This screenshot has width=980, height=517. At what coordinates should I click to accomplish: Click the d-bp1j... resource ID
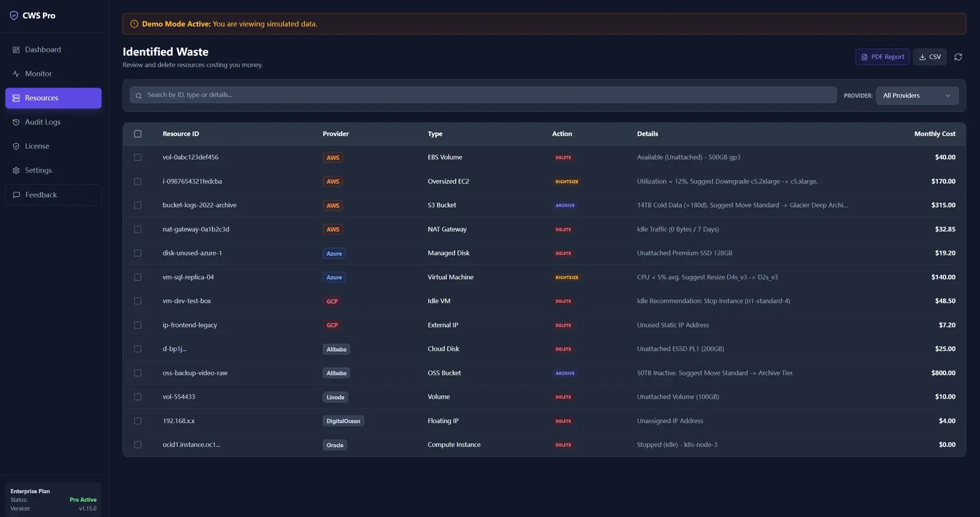[x=175, y=349]
